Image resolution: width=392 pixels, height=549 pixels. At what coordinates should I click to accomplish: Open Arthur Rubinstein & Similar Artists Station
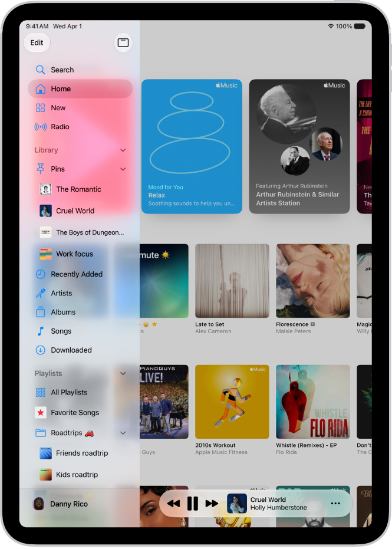[x=299, y=146]
